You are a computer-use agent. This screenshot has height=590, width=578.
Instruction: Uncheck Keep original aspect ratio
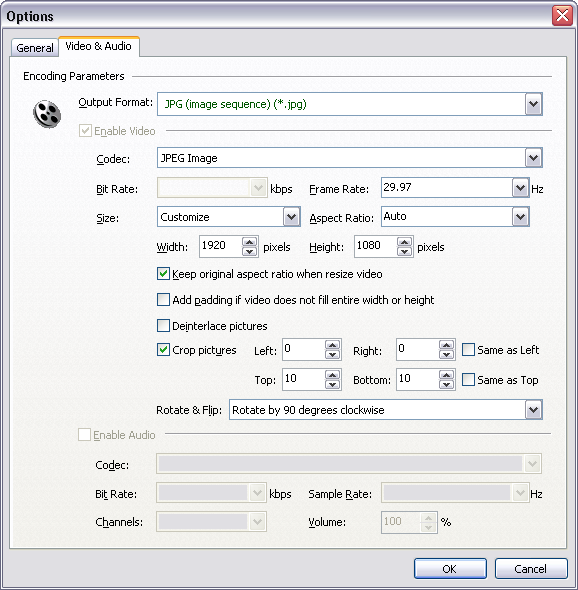pos(163,274)
